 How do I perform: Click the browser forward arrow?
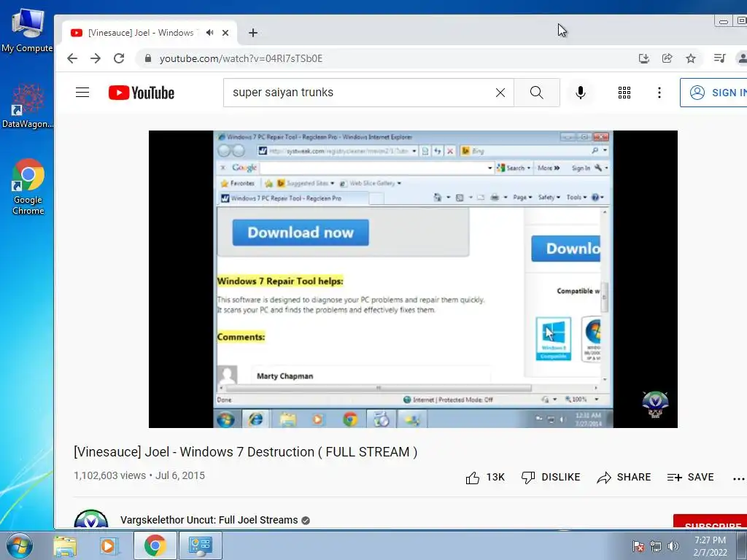point(96,58)
